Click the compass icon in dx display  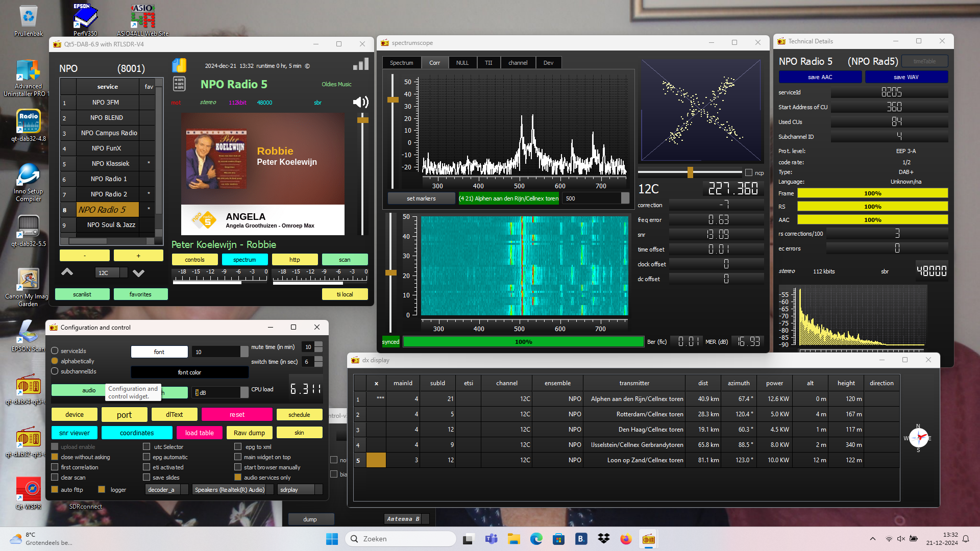click(918, 438)
